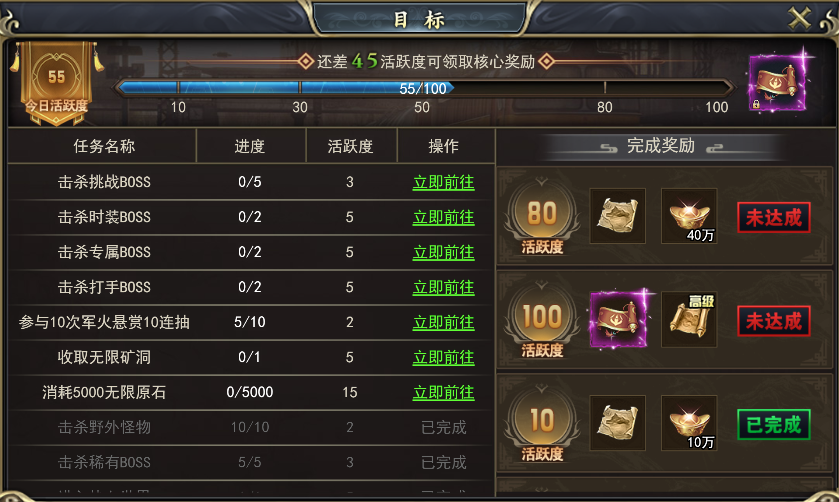Click the 100 活跃度 medal icon
This screenshot has width=839, height=502.
(542, 321)
